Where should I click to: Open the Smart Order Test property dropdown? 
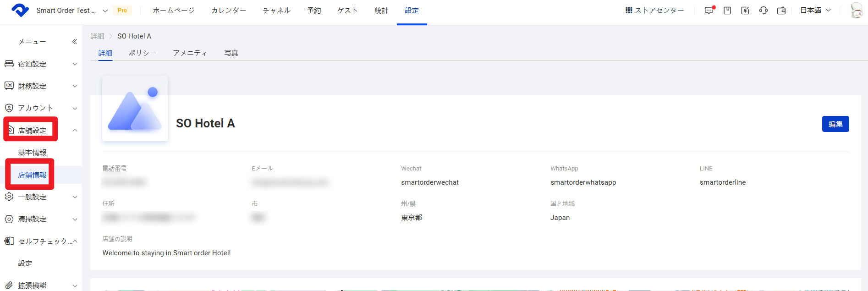(72, 11)
